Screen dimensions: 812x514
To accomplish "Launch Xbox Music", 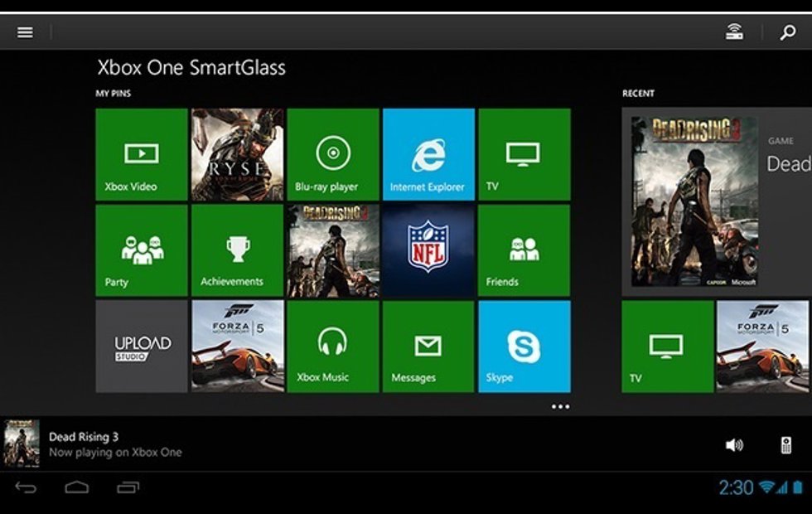I will 333,345.
